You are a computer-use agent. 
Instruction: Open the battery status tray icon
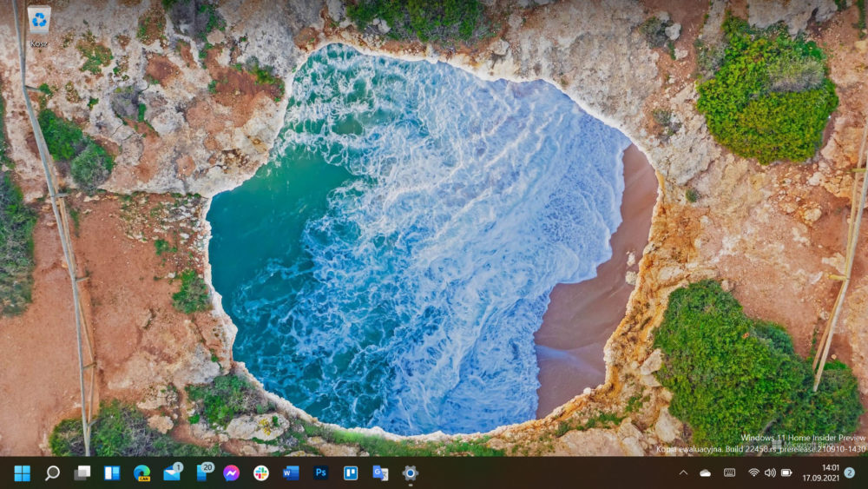[x=786, y=473]
